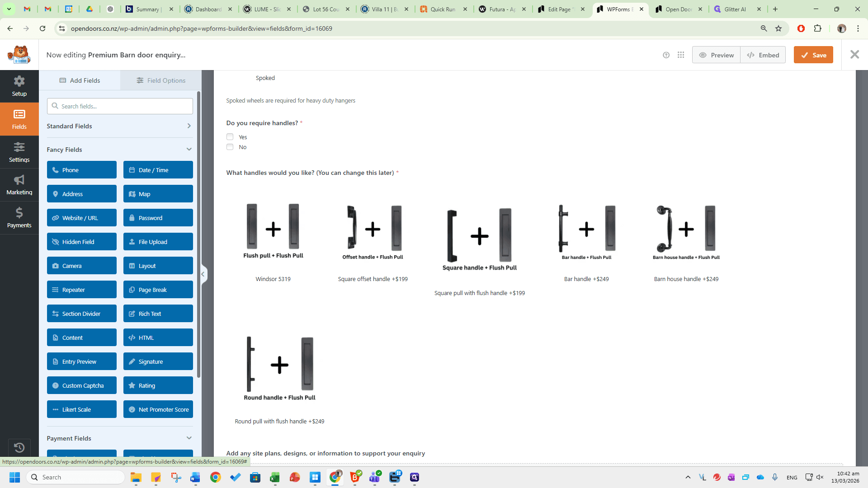Click the Windows Start button
868x488 pixels.
tap(14, 477)
